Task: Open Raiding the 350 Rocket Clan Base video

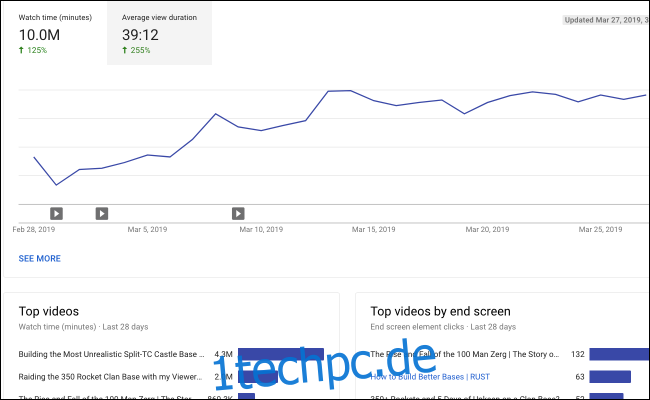Action: [x=112, y=377]
